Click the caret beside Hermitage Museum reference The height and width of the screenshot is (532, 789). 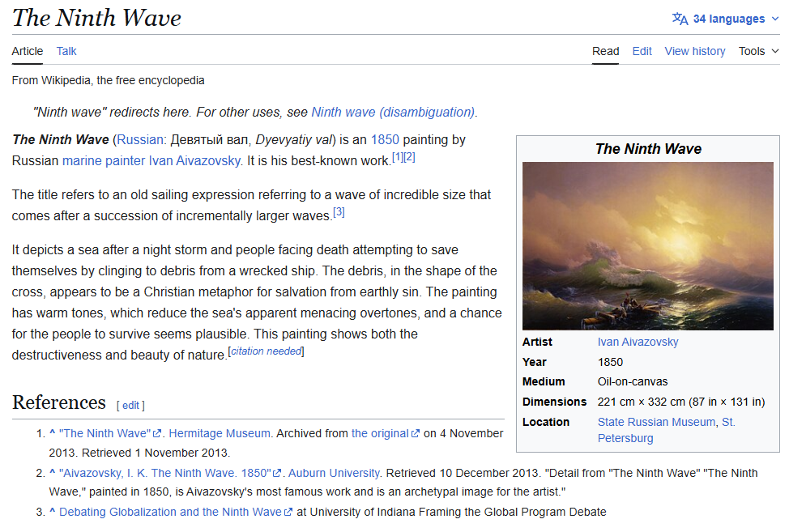[x=52, y=433]
